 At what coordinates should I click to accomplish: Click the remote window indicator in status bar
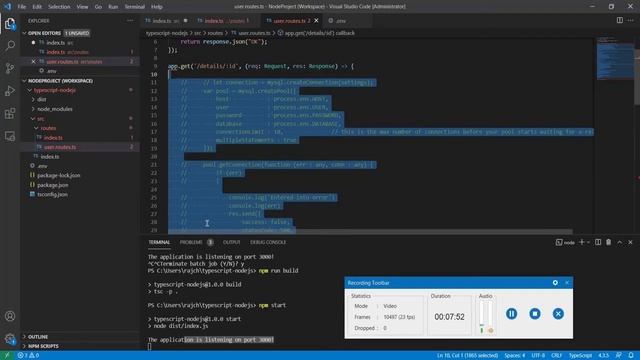click(x=7, y=356)
